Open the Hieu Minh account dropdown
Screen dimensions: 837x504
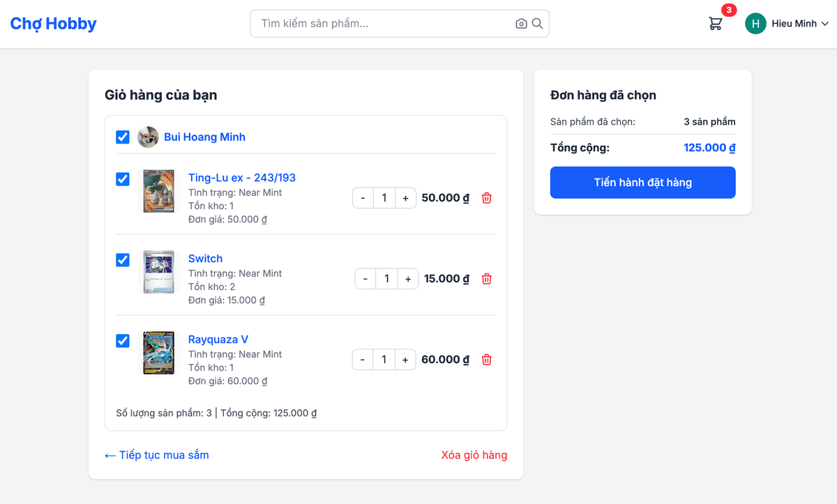tap(794, 23)
